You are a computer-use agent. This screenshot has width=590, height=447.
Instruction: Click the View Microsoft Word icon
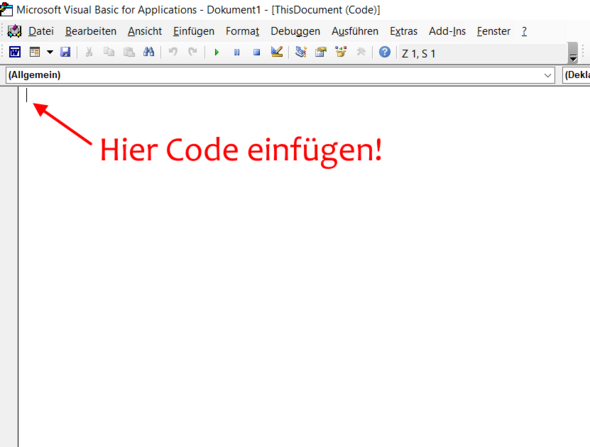15,52
